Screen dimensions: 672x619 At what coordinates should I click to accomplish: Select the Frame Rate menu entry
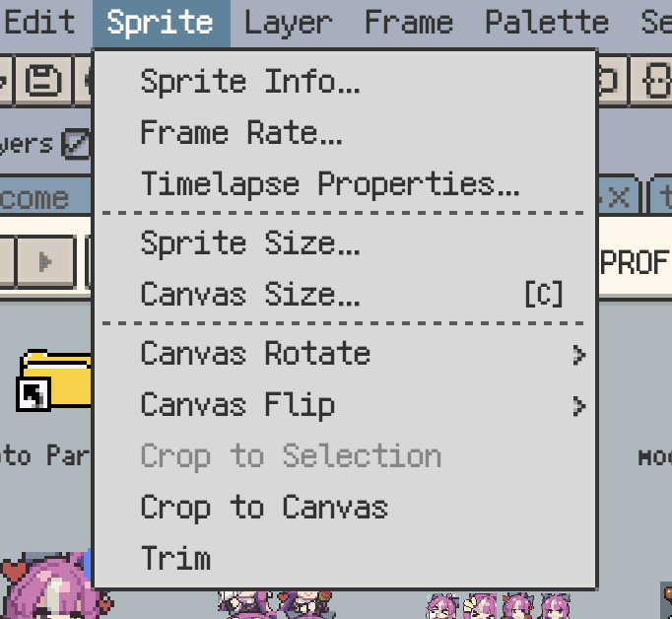pyautogui.click(x=241, y=132)
